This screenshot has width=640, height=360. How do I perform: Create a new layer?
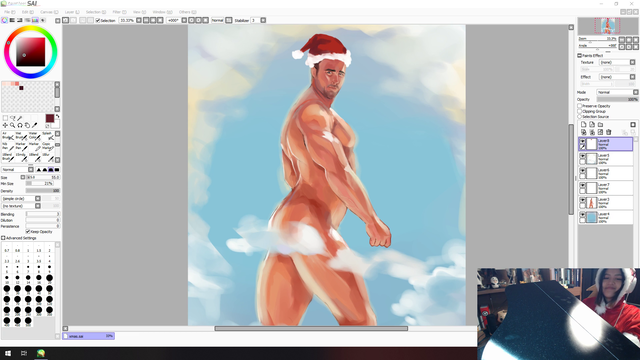coord(584,124)
